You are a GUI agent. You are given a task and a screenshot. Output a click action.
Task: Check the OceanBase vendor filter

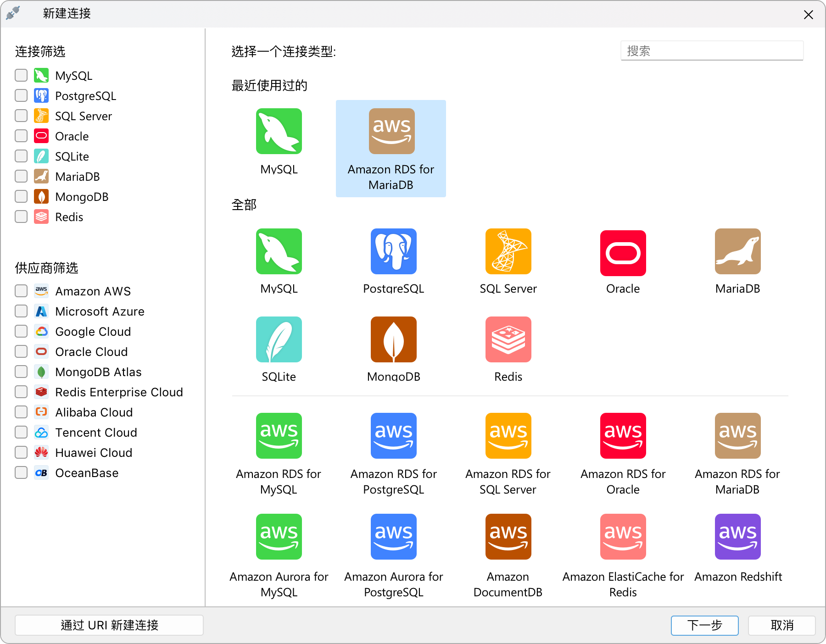pyautogui.click(x=21, y=472)
